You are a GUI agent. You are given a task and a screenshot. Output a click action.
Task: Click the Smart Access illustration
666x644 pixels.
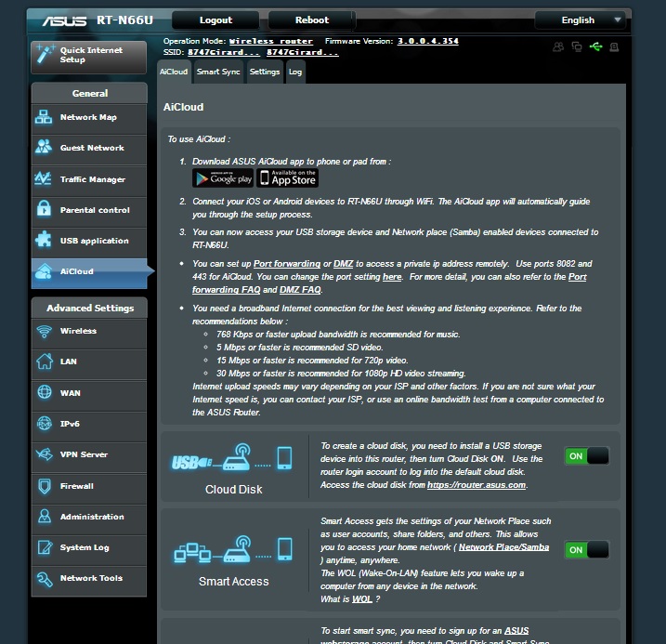tap(233, 550)
